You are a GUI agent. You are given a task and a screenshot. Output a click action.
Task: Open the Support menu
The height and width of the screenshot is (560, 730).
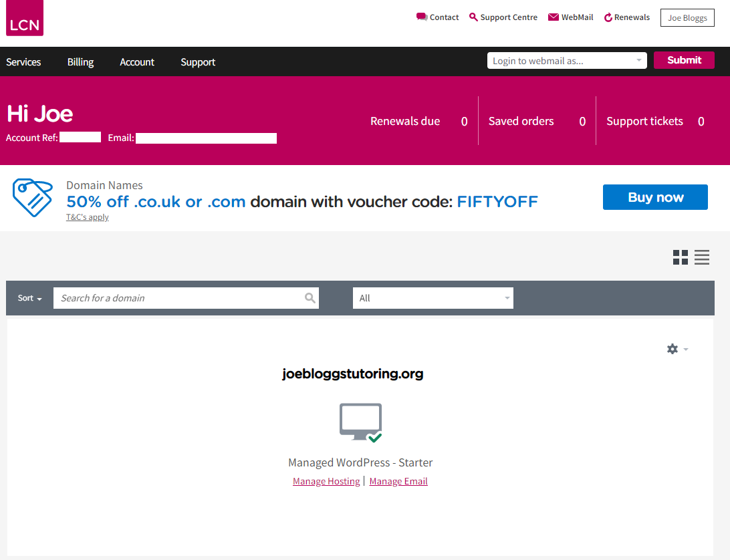(198, 61)
